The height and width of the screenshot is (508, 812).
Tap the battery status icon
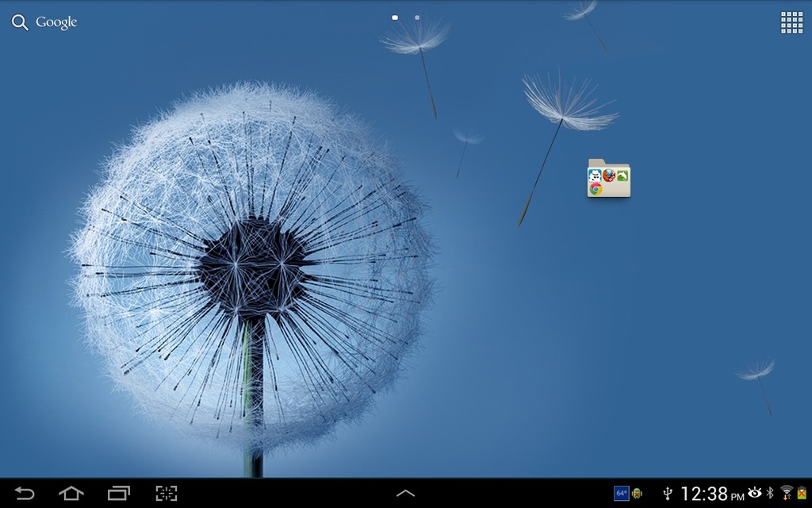pyautogui.click(x=802, y=493)
